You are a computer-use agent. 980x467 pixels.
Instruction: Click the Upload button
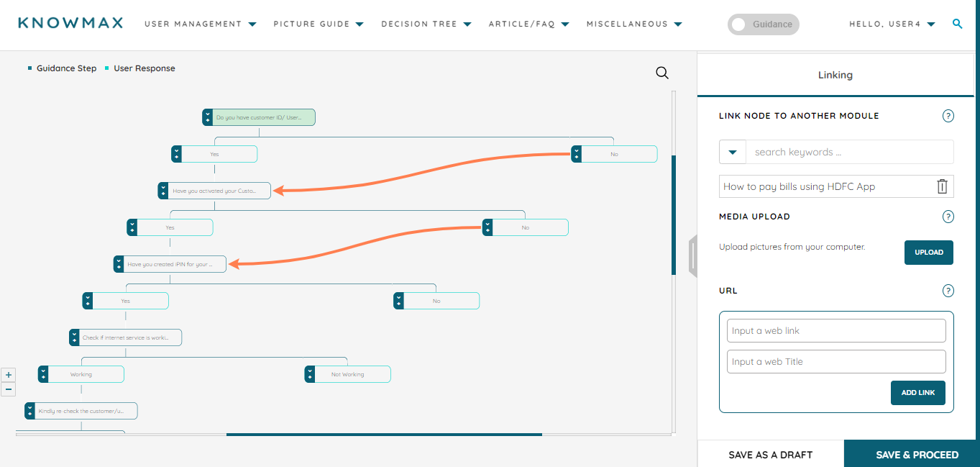click(929, 253)
